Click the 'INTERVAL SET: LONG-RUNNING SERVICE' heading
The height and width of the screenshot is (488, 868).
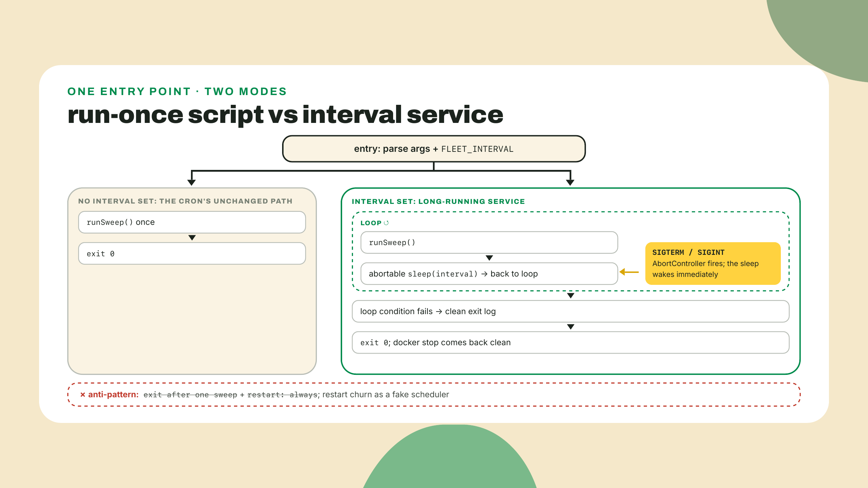438,202
